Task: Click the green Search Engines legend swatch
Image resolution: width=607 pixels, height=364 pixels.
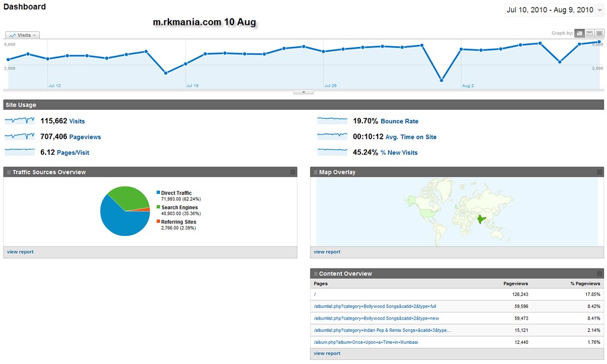Action: pos(158,207)
